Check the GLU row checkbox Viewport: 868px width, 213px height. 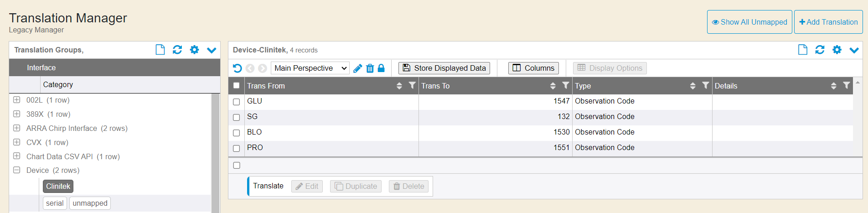pos(236,102)
